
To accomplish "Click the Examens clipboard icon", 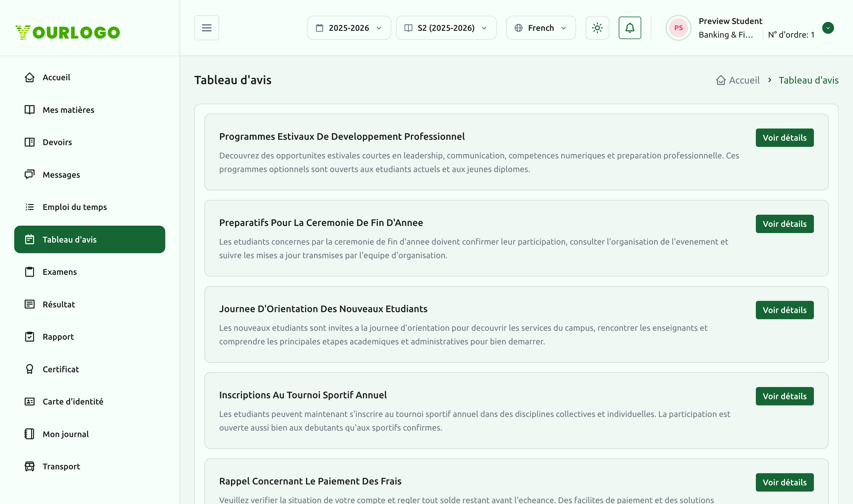I will coord(30,272).
